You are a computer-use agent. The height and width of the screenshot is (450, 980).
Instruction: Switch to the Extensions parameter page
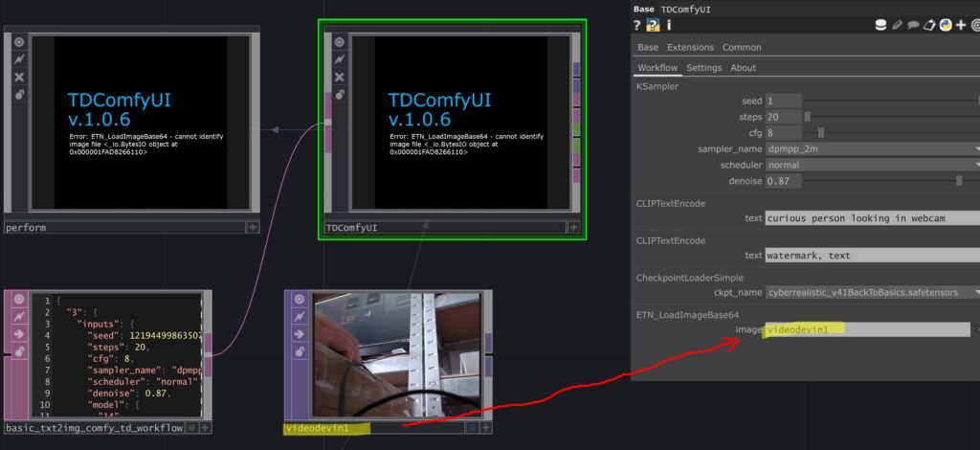coord(690,48)
